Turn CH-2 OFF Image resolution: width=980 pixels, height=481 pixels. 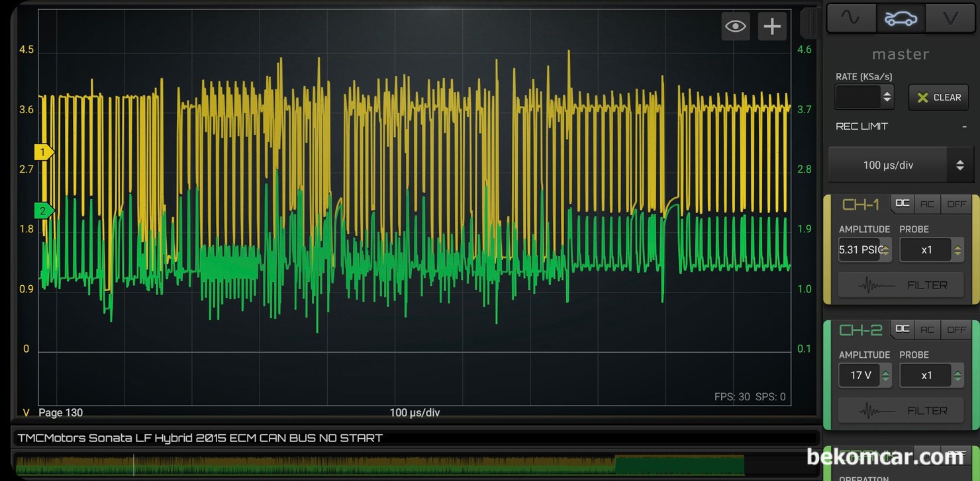(956, 329)
